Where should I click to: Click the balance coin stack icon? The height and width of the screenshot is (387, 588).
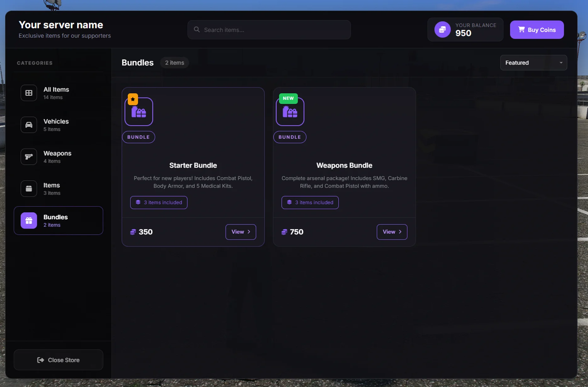tap(442, 30)
